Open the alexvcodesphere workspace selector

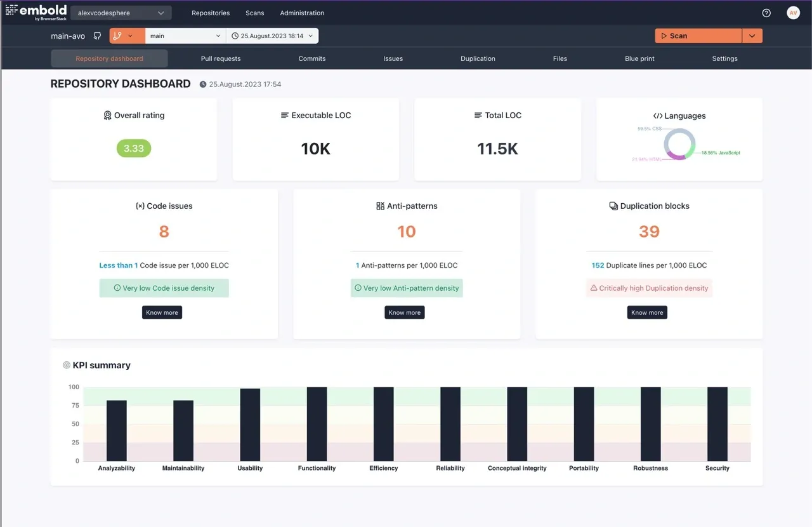121,12
